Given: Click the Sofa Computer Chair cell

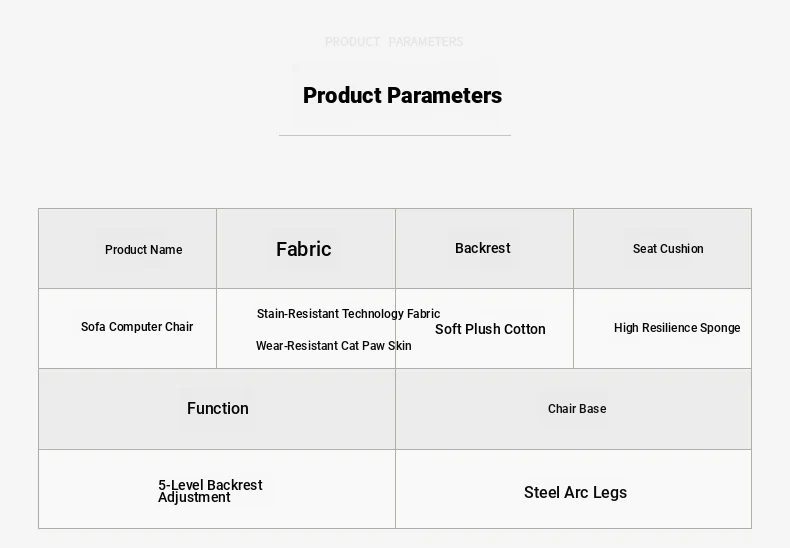Looking at the screenshot, I should [x=127, y=328].
